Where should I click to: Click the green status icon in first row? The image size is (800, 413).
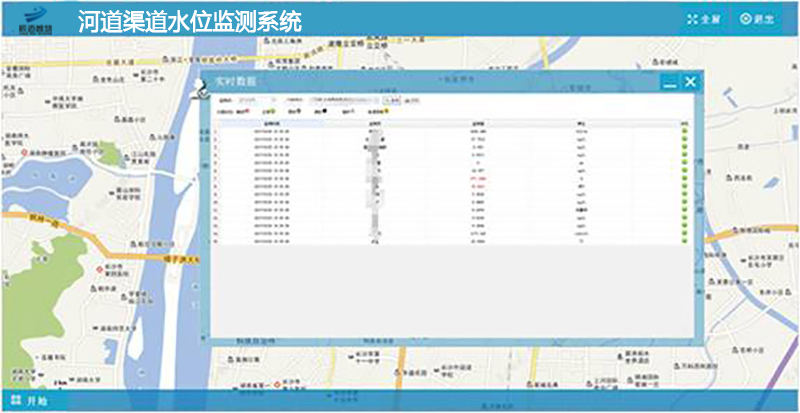click(x=684, y=130)
